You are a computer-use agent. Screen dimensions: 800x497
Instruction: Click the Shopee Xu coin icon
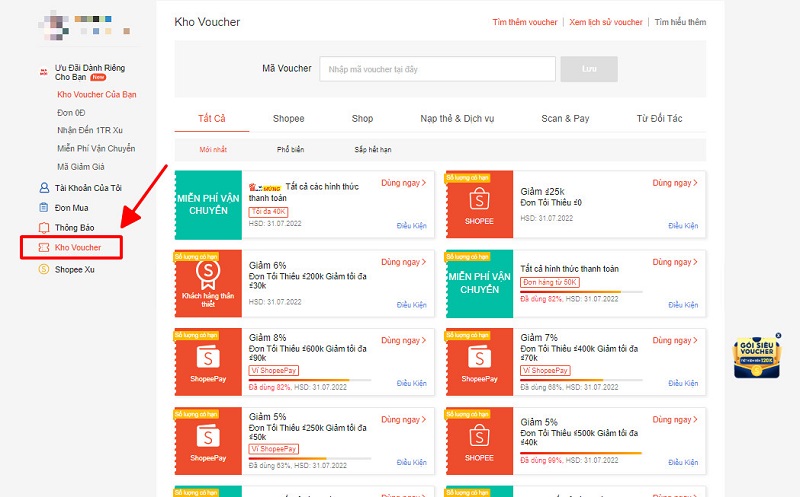point(44,269)
